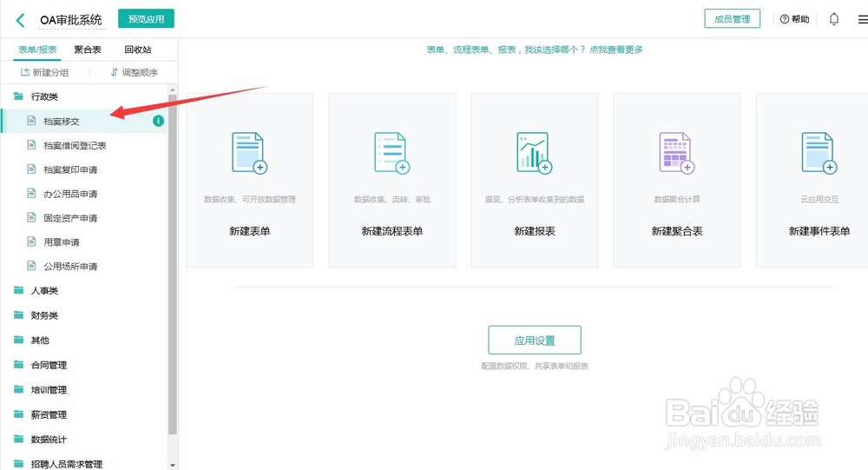Click the 新建聚合表 card title
The image size is (868, 470).
(677, 232)
